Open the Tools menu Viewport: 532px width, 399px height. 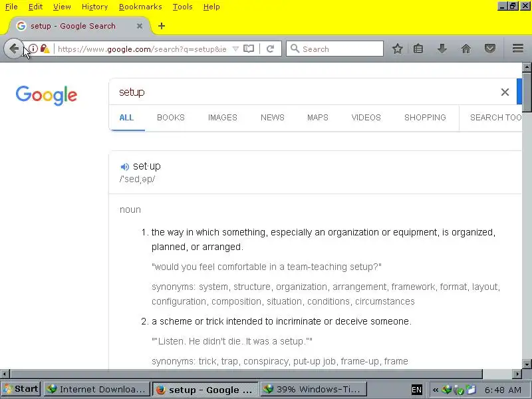[182, 7]
